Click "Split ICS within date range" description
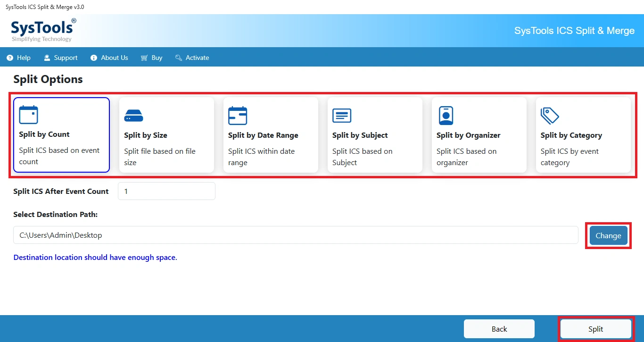 [x=261, y=157]
